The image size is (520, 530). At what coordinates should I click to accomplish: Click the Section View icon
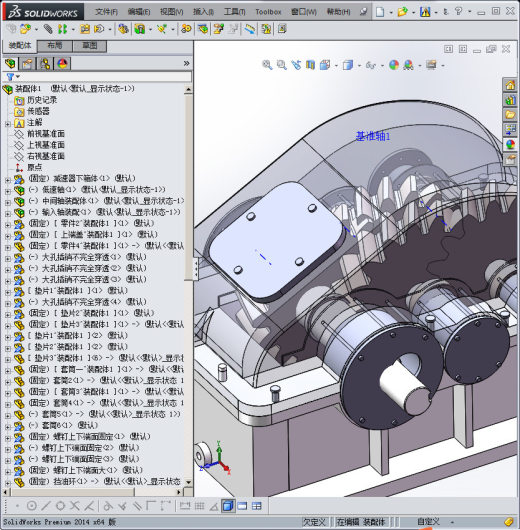click(x=310, y=65)
